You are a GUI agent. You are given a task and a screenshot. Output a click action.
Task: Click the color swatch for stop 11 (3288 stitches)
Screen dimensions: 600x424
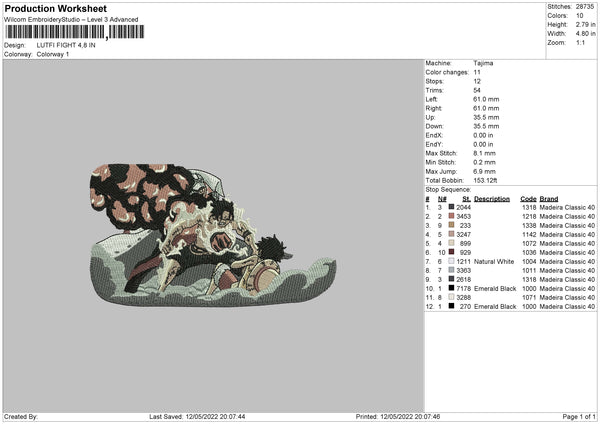click(452, 297)
